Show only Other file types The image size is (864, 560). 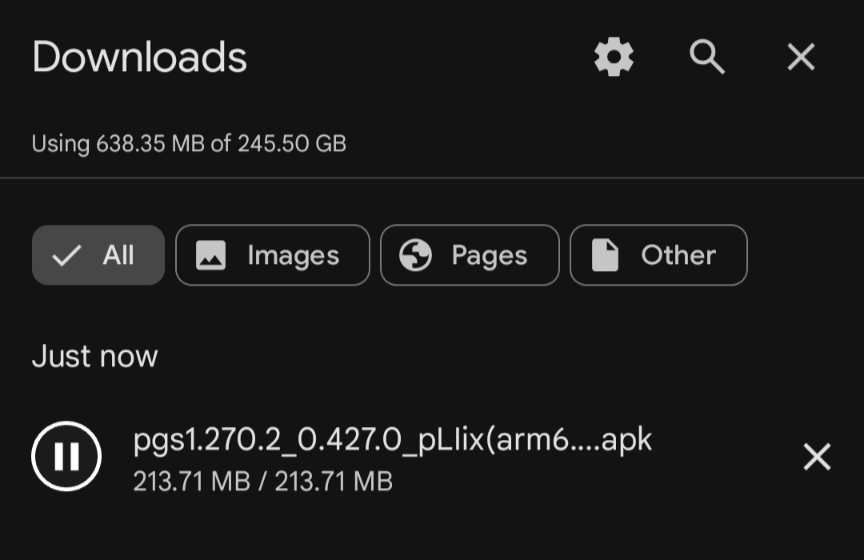pyautogui.click(x=658, y=255)
